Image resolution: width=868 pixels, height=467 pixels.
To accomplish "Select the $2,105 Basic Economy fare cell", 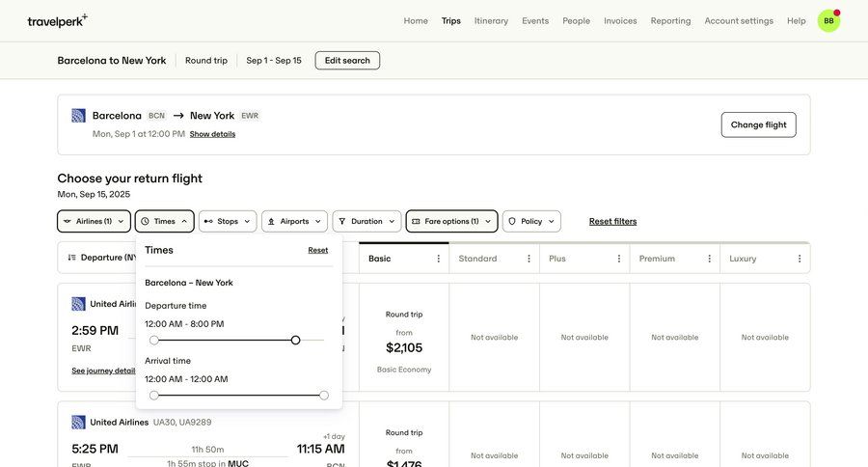I will click(404, 338).
